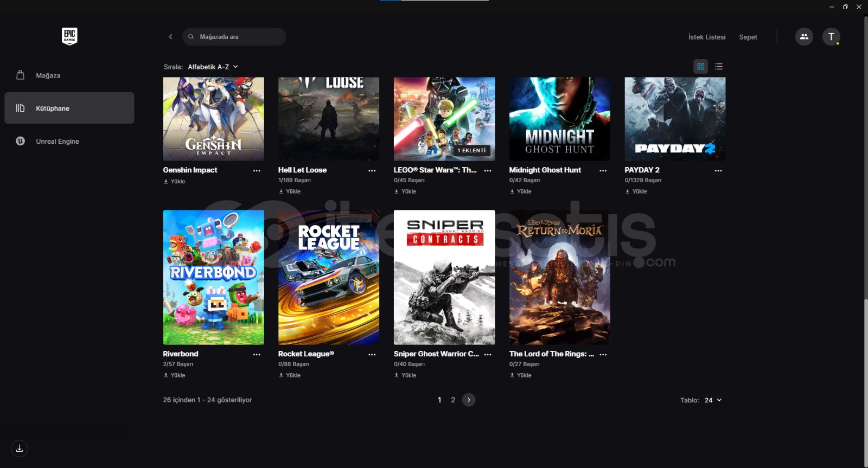Focus the Mağazada ara search field

(x=234, y=36)
